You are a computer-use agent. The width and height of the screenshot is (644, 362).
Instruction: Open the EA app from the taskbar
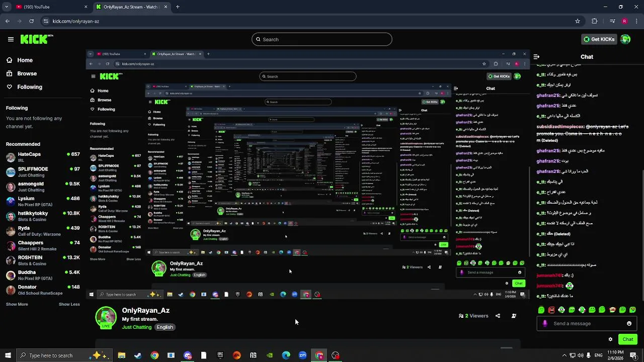click(x=236, y=355)
